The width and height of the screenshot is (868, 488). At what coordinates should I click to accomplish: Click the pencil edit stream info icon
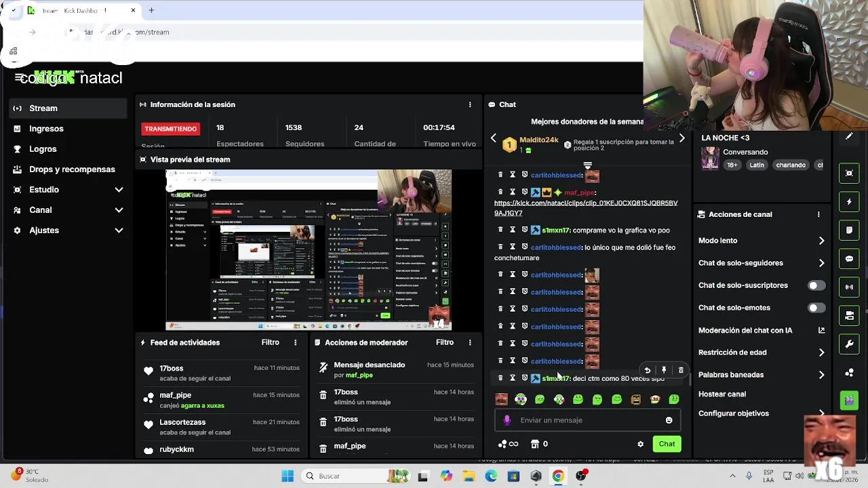(849, 137)
